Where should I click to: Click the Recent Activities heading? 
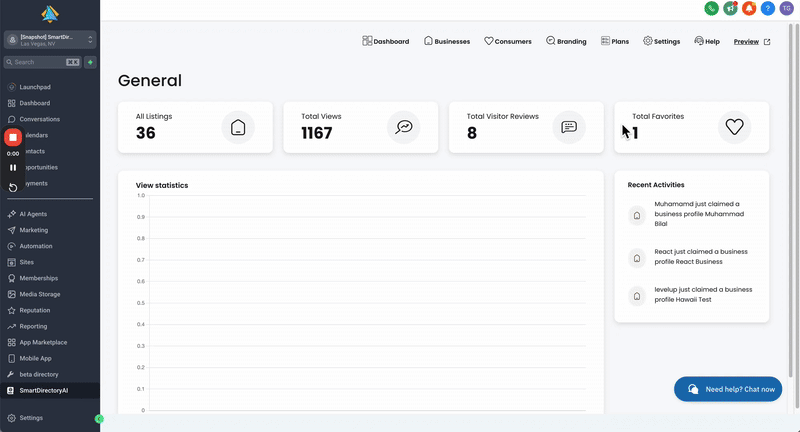[x=656, y=185]
